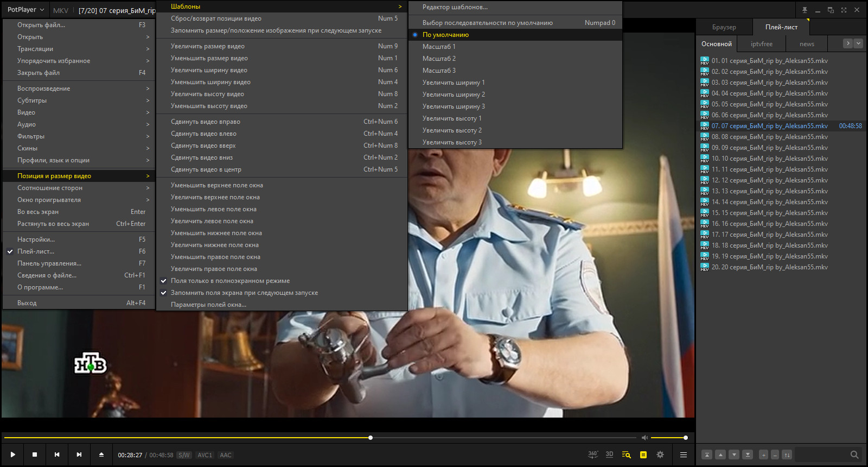The image size is (868, 467).
Task: Click the eject/open file icon
Action: (101, 455)
